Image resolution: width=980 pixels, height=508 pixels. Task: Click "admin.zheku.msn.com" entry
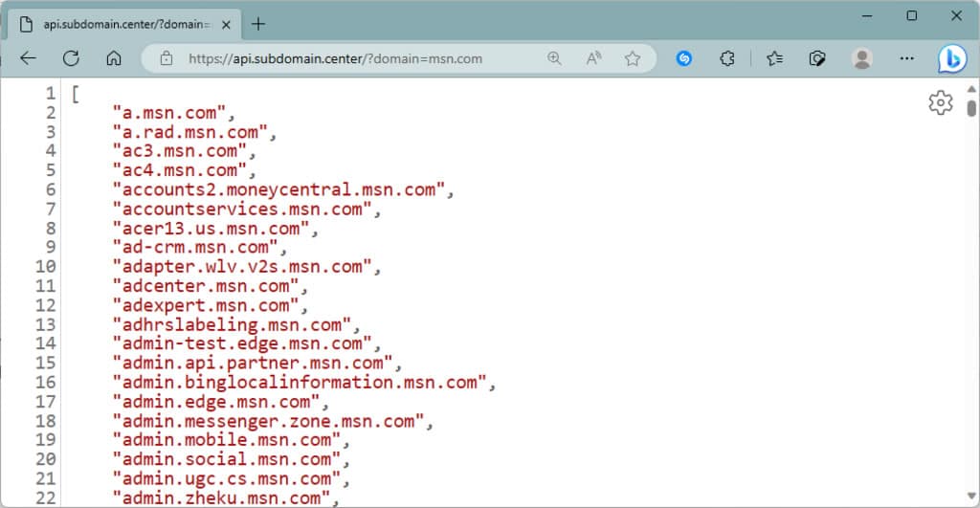point(221,498)
